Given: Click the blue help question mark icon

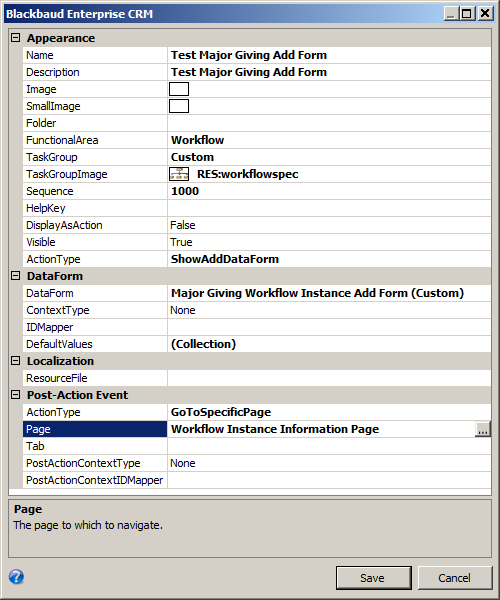Looking at the screenshot, I should coord(16,577).
